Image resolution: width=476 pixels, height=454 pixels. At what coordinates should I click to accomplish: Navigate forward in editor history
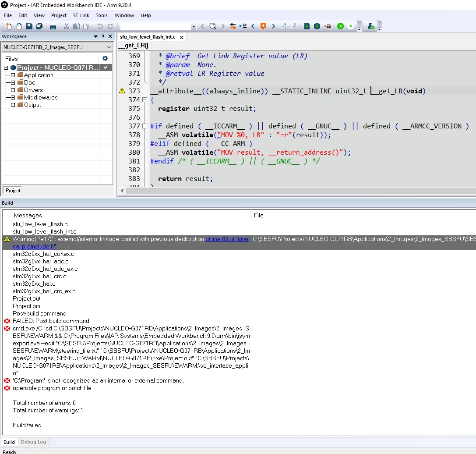[x=293, y=26]
